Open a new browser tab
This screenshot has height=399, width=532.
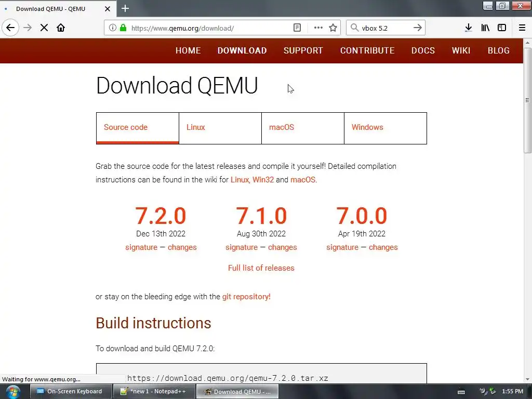click(x=125, y=8)
